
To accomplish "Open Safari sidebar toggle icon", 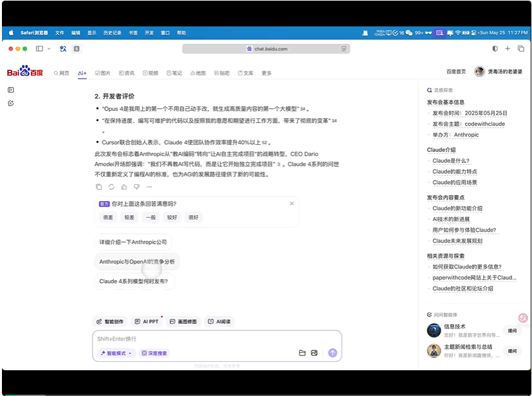I will point(40,48).
